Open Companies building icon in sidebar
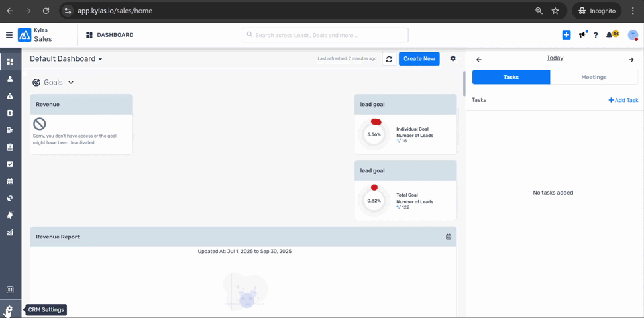This screenshot has width=644, height=318. pos(10,130)
